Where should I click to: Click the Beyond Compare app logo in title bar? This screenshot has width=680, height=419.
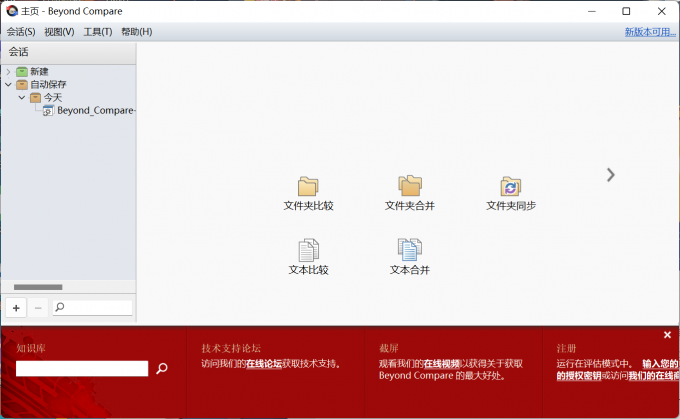coord(12,11)
